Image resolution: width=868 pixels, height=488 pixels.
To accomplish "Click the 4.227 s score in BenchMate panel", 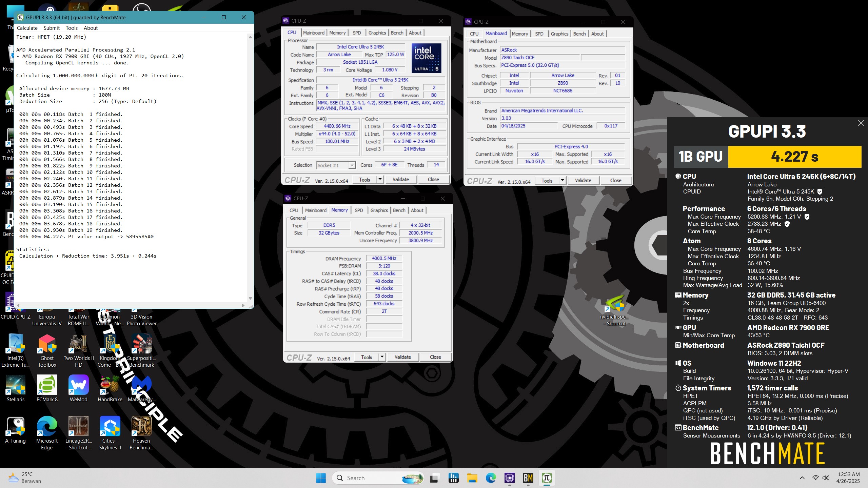I will [x=794, y=157].
